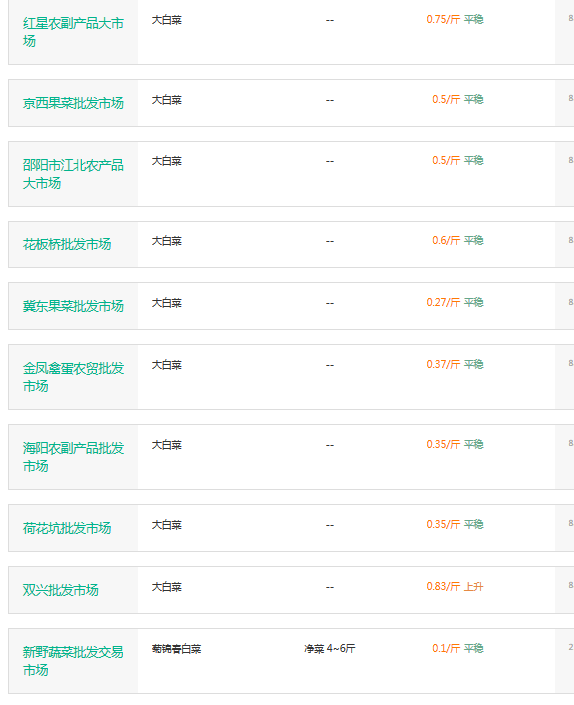Select the 0.6/斤 price in 花板桥 row

(446, 240)
